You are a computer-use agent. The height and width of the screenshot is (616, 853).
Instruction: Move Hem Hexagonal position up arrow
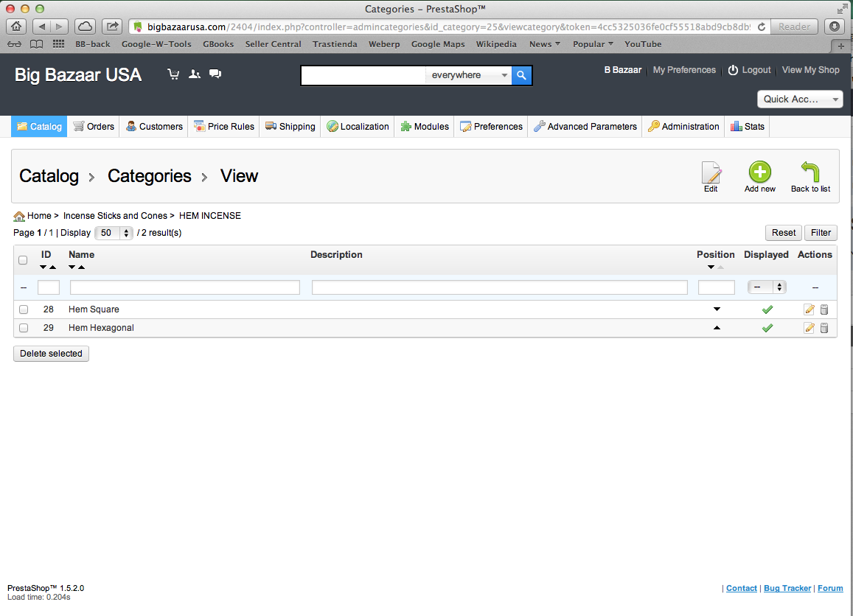click(x=717, y=328)
